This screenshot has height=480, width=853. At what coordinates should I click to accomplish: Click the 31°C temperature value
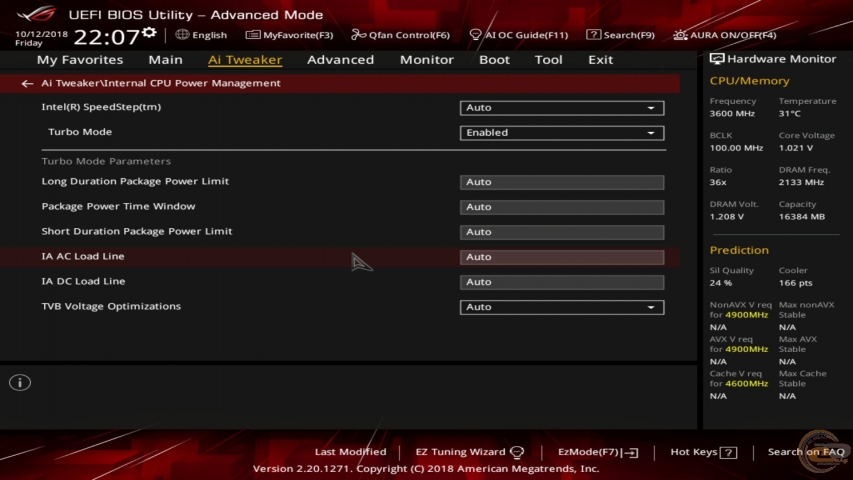pos(789,114)
